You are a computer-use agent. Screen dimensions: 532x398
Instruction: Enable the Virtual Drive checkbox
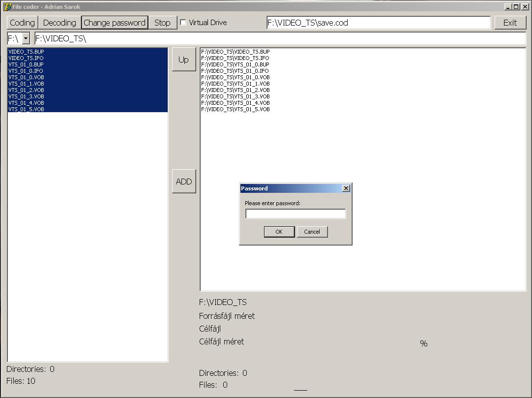coord(183,23)
